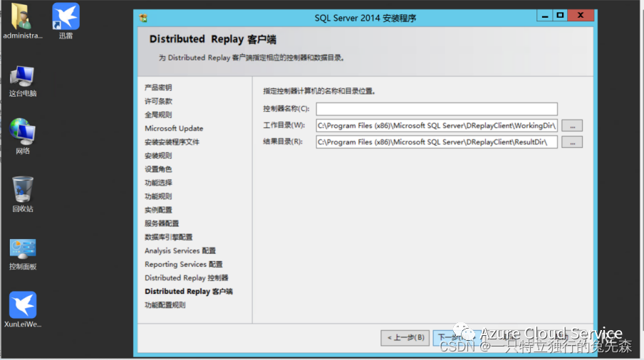Click the 结果目录 path field

click(x=437, y=142)
